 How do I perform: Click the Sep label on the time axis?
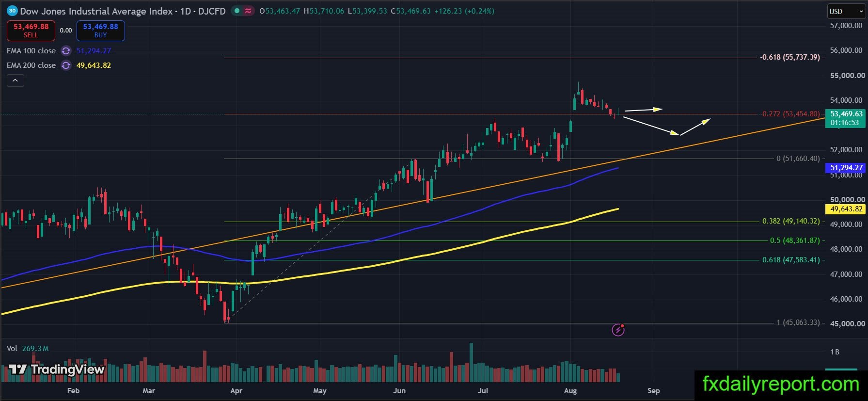[654, 391]
